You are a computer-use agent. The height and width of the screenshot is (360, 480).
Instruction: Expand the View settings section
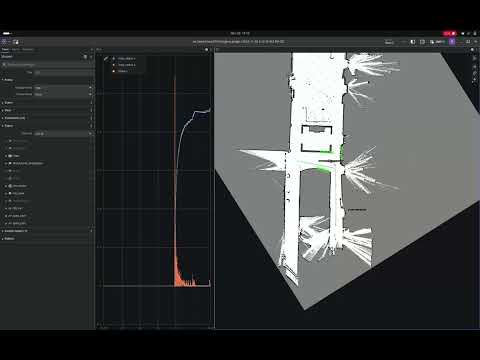click(7, 110)
